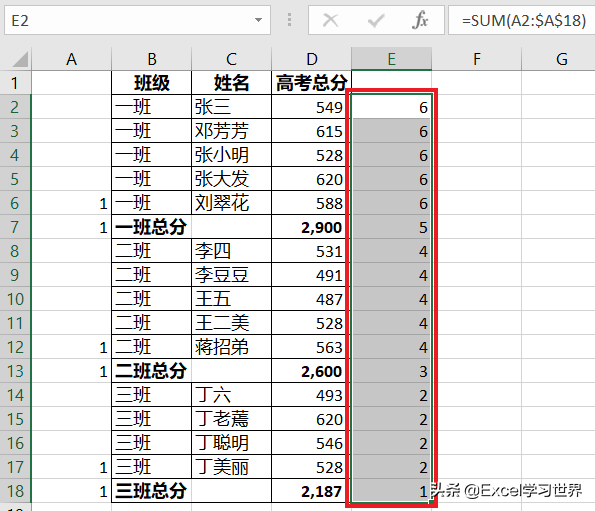The height and width of the screenshot is (511, 595).
Task: Select row 1 header
Action: click(15, 83)
